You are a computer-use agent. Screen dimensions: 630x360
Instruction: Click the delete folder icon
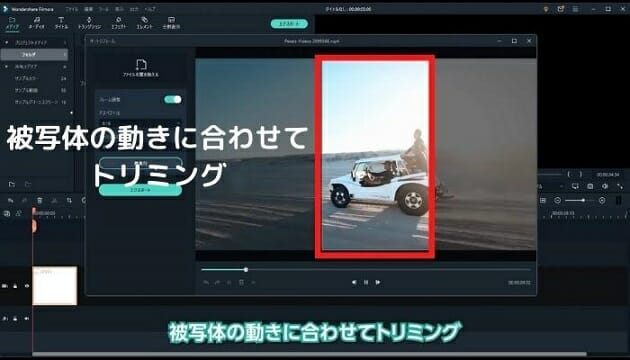[x=28, y=184]
